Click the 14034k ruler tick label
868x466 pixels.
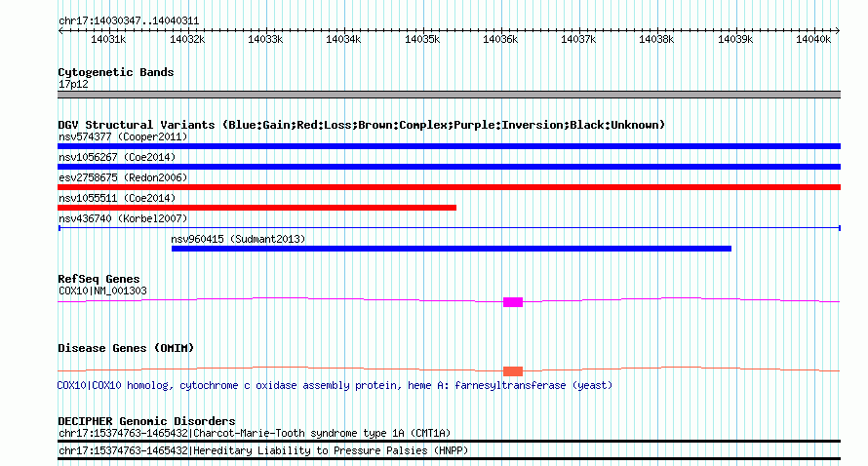(343, 39)
